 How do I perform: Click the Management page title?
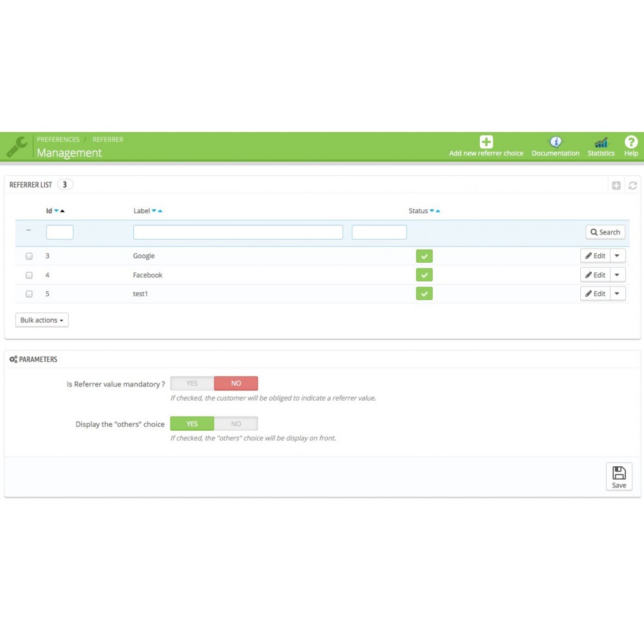(70, 153)
